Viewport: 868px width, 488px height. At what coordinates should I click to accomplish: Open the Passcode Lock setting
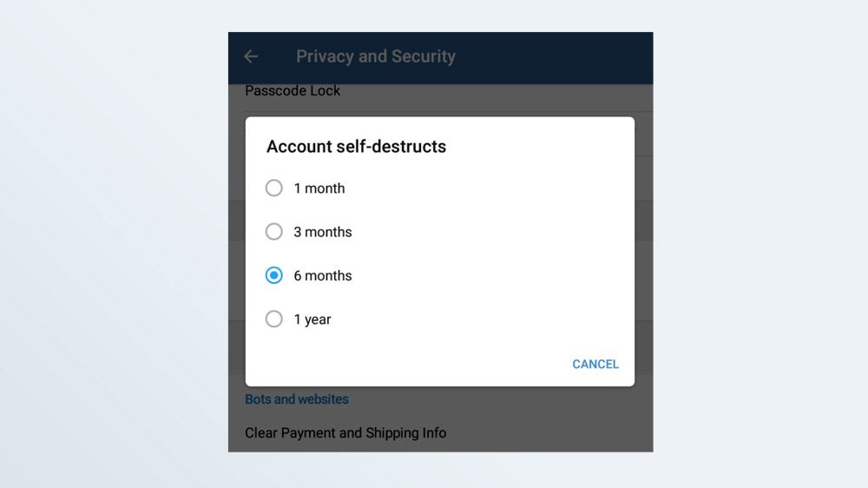tap(293, 91)
